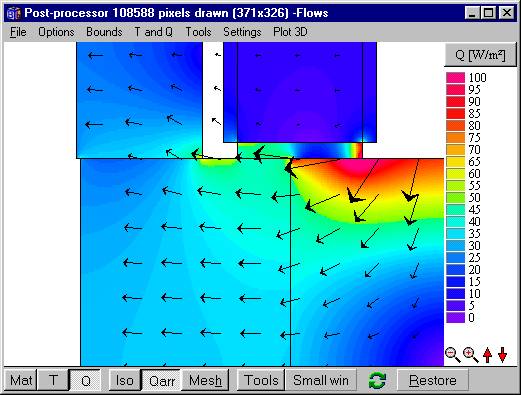This screenshot has width=521, height=395.
Task: Open the T and Q menu
Action: point(153,32)
